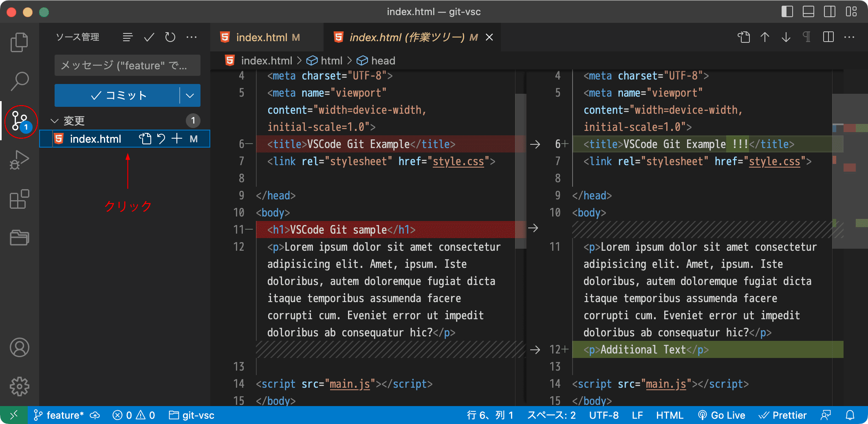The width and height of the screenshot is (868, 424).
Task: Open notifications bell in status bar
Action: tap(850, 415)
